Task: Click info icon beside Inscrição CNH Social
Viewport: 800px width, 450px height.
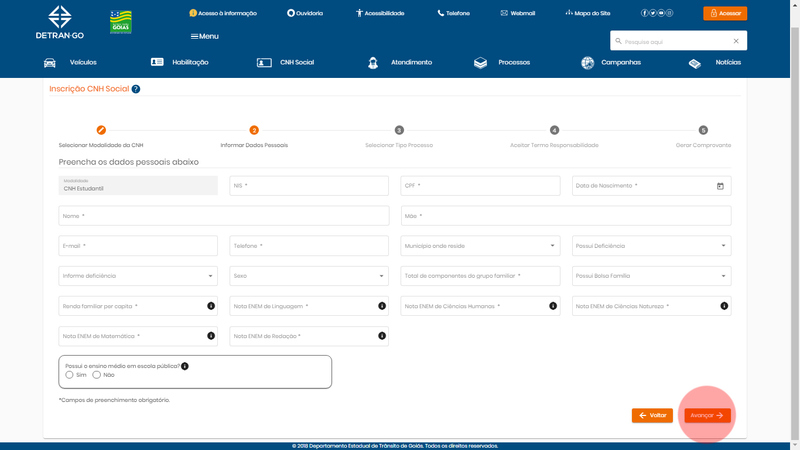Action: pyautogui.click(x=136, y=89)
